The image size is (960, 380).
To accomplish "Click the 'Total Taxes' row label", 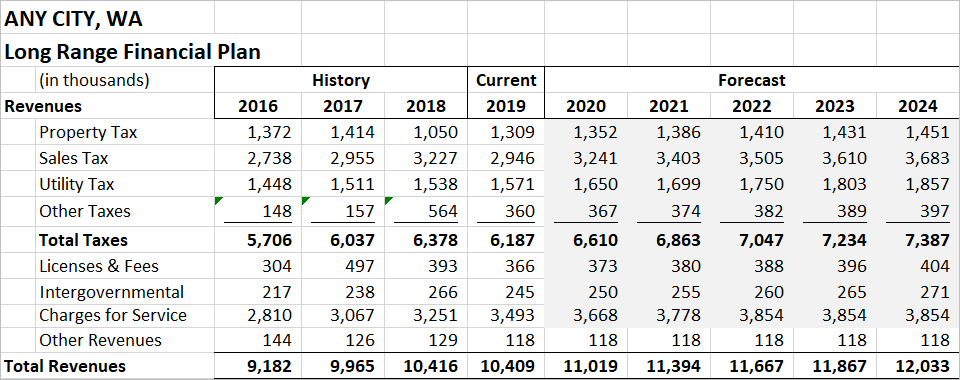I will point(83,240).
